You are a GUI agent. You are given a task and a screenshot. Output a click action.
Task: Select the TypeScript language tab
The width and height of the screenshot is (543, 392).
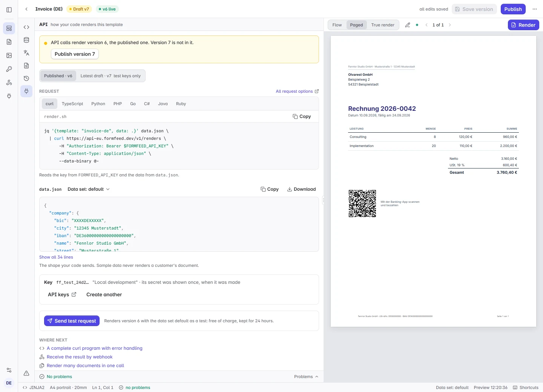(x=72, y=104)
